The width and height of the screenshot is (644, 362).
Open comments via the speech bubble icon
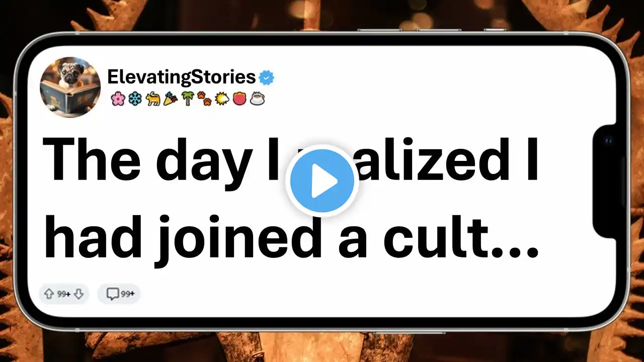[113, 294]
